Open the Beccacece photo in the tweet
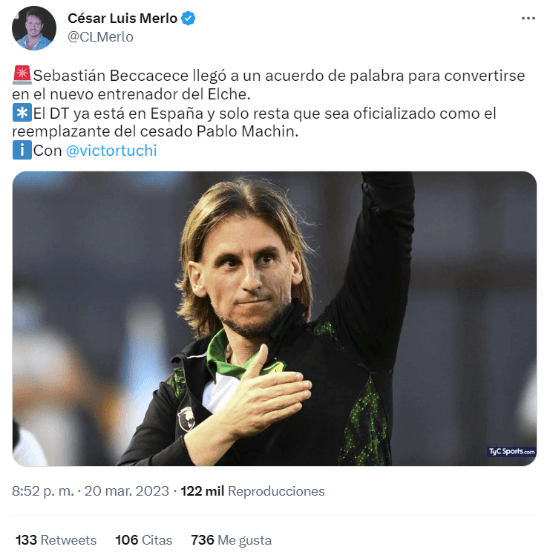The height and width of the screenshot is (558, 550). (275, 319)
